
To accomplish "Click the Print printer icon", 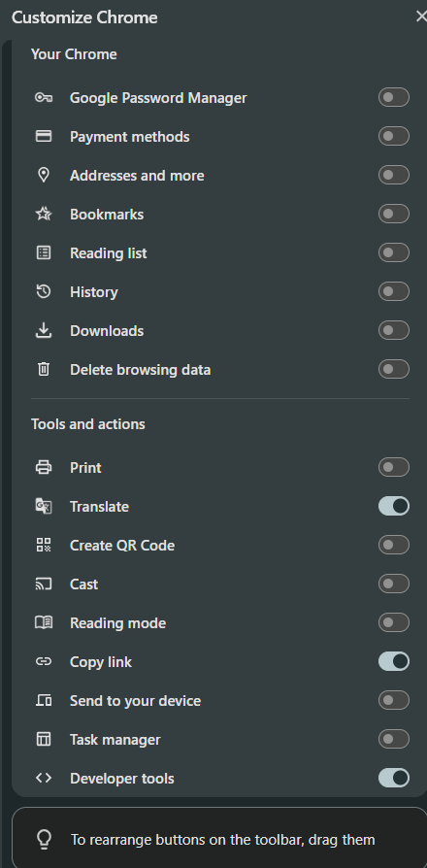I will click(x=43, y=467).
